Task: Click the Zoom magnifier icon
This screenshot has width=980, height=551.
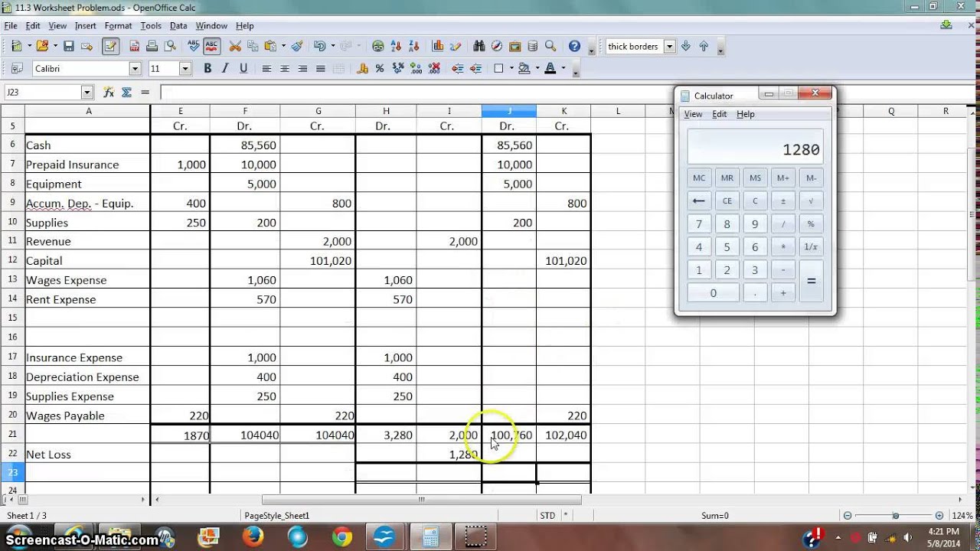Action: [x=550, y=47]
